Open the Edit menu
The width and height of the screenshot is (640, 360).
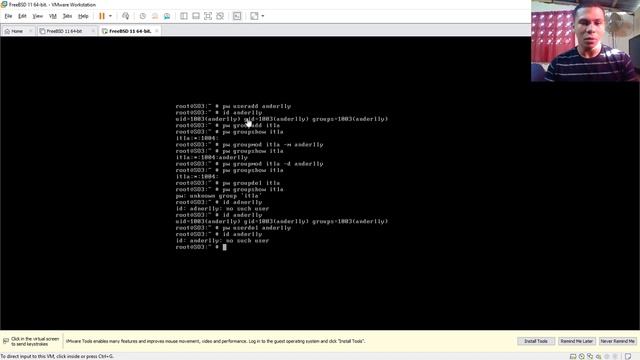22,16
